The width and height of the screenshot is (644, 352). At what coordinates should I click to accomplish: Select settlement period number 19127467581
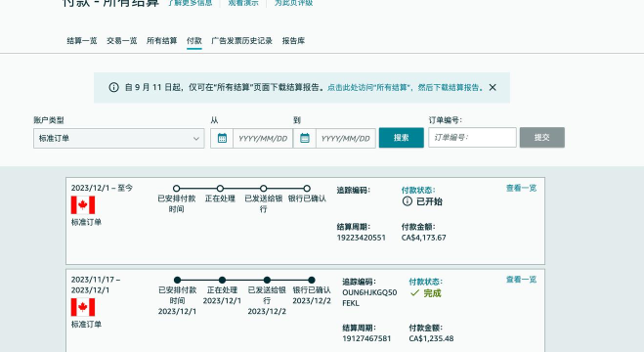[x=366, y=338]
